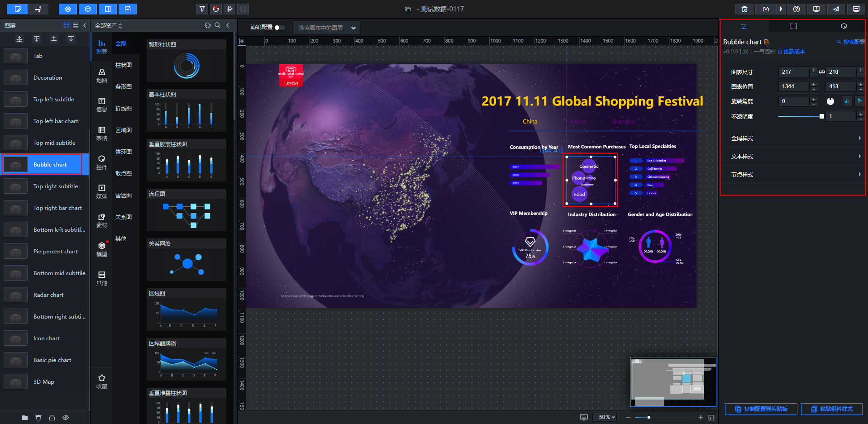Publish the screen with paper plane icon
Viewport: 868px width, 424px height.
[836, 9]
